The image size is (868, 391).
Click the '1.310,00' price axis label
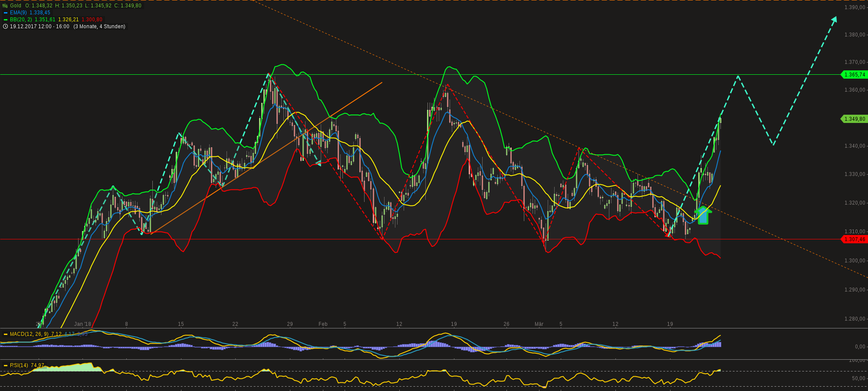(x=855, y=232)
